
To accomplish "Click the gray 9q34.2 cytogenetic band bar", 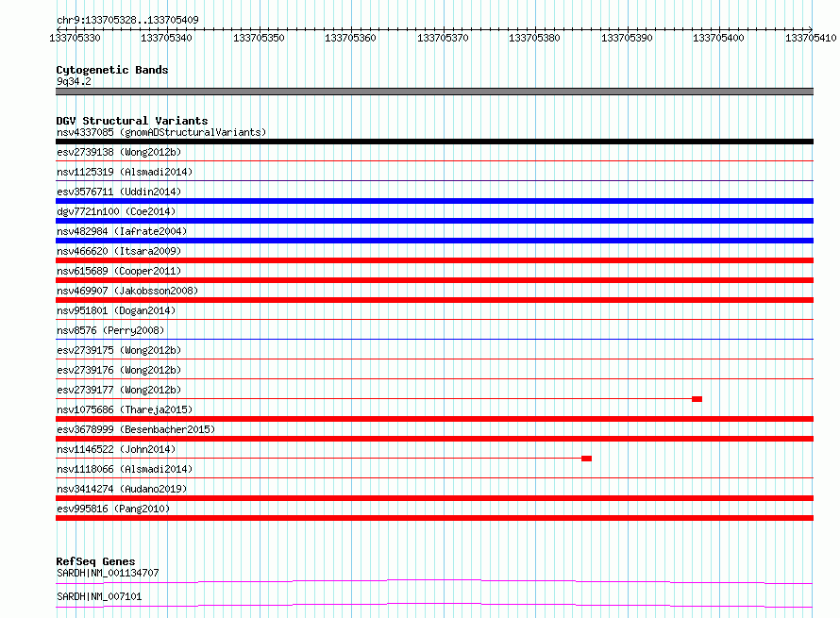I will click(434, 92).
